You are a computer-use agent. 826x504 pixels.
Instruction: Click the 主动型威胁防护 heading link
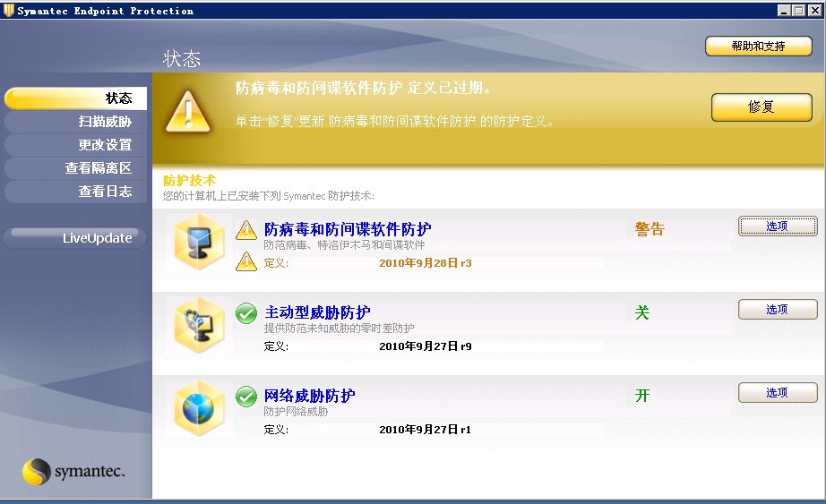[x=317, y=312]
